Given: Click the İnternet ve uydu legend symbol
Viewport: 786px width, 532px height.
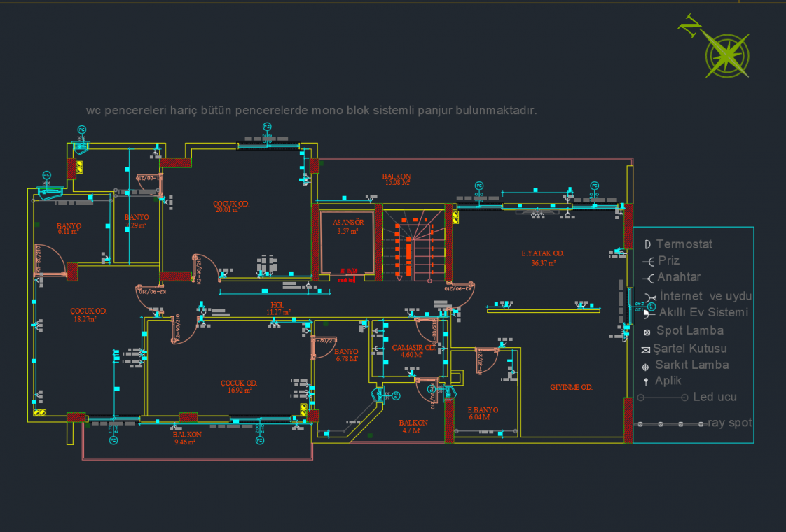Looking at the screenshot, I should (648, 297).
